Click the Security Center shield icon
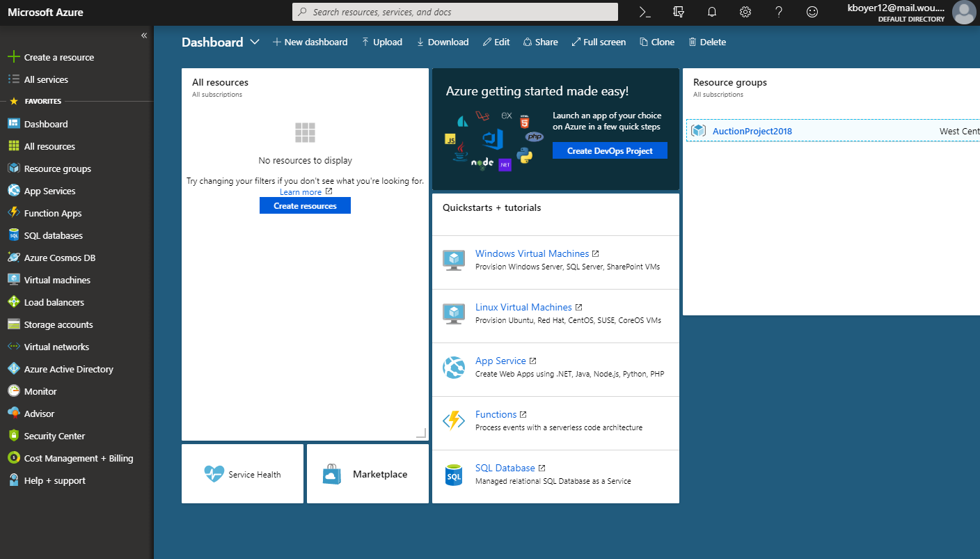The height and width of the screenshot is (559, 980). [x=13, y=436]
